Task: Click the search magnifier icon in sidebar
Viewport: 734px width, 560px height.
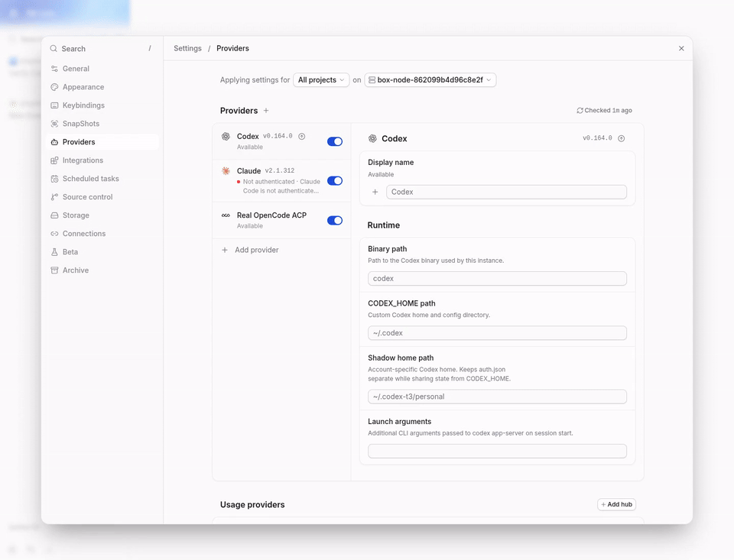Action: (54, 49)
